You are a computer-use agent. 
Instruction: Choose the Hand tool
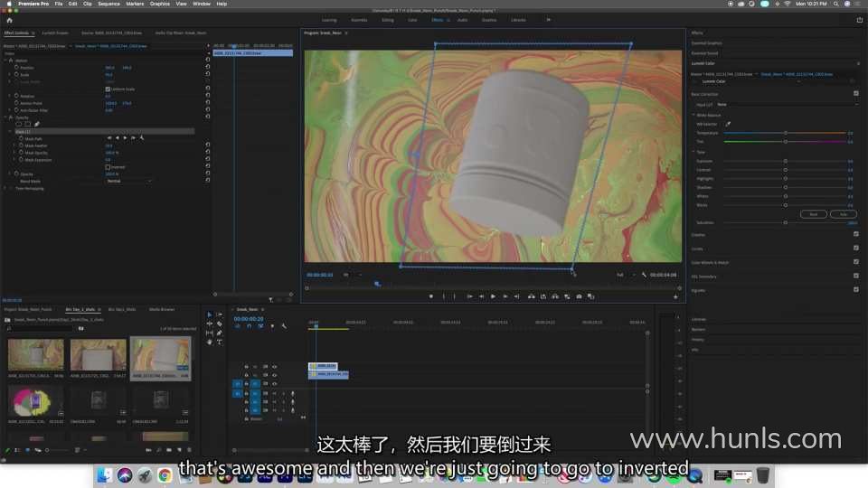[x=210, y=342]
